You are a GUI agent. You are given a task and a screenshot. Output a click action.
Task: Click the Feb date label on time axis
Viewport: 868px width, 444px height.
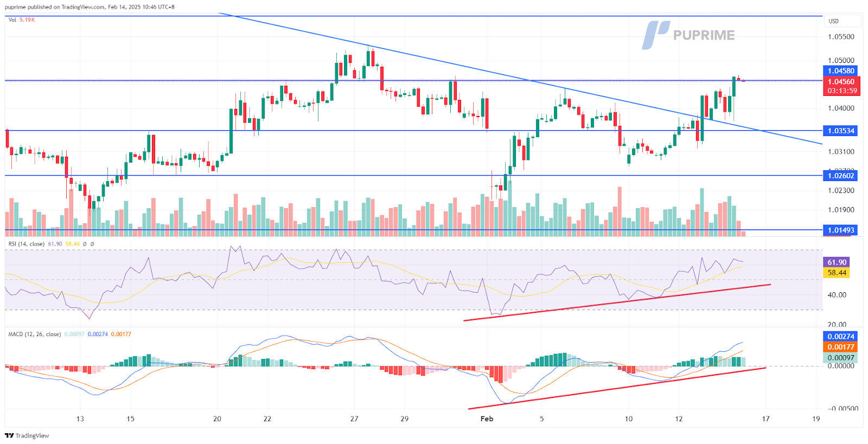487,419
